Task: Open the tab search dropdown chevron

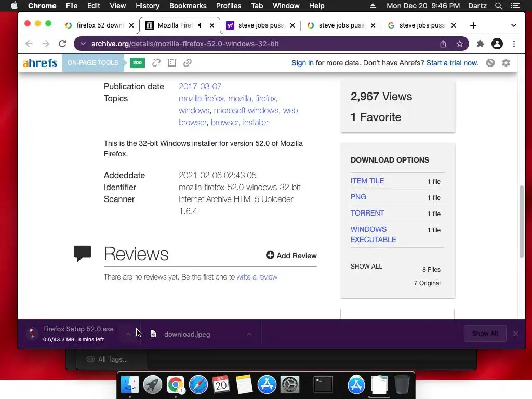Action: coord(514,25)
